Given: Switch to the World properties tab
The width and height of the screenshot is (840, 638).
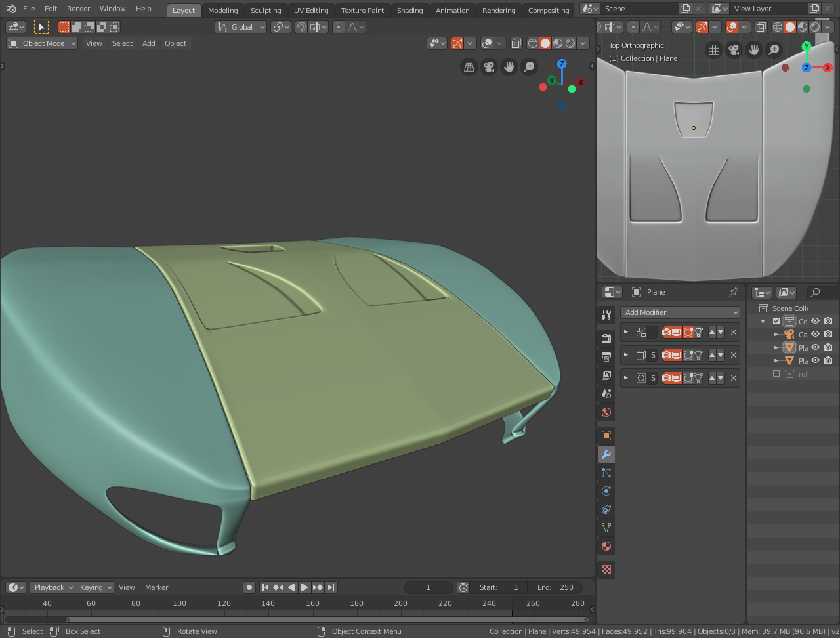Looking at the screenshot, I should pyautogui.click(x=606, y=412).
